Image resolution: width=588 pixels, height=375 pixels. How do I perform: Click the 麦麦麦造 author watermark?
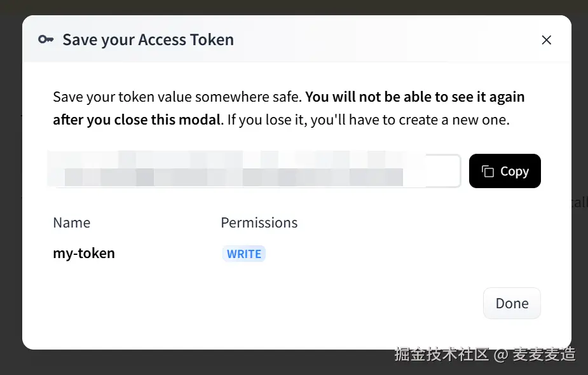544,355
